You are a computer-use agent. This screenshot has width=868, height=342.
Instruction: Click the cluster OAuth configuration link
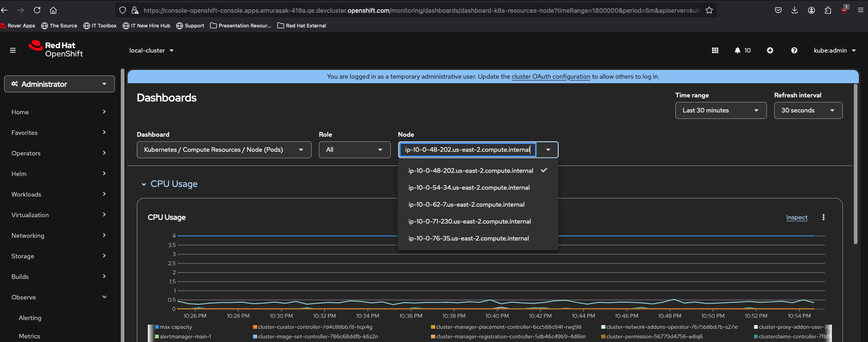[x=551, y=76]
